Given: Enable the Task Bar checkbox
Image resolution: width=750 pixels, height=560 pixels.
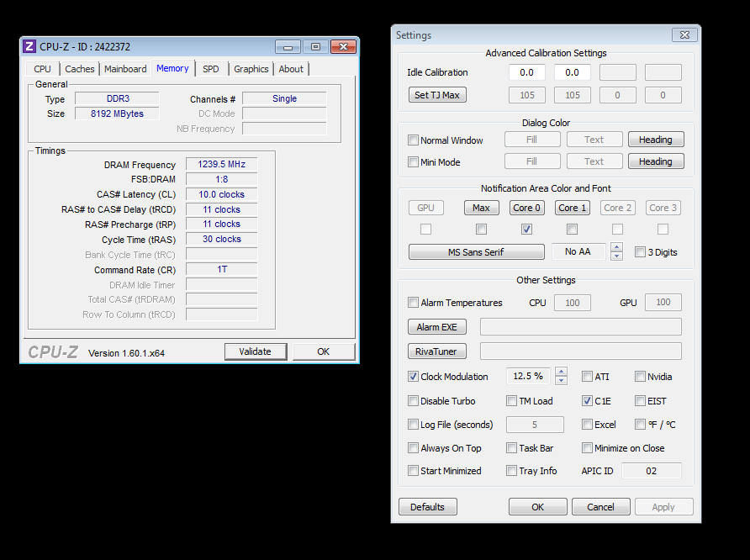Looking at the screenshot, I should point(511,447).
